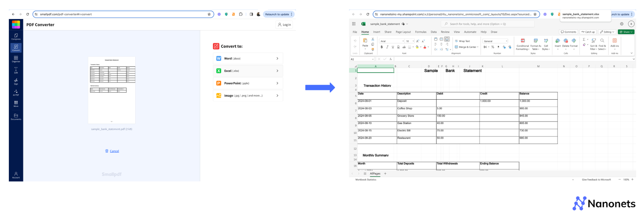Open the Sign tool in sidebar
Image resolution: width=644 pixels, height=215 pixels.
pyautogui.click(x=16, y=81)
